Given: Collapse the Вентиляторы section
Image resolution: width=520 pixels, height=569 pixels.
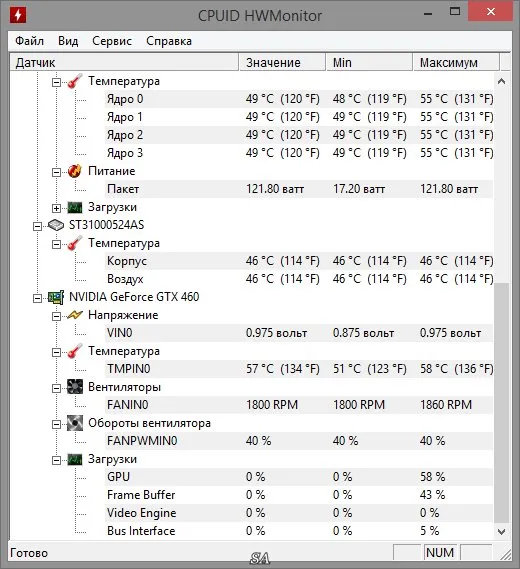Looking at the screenshot, I should [56, 388].
